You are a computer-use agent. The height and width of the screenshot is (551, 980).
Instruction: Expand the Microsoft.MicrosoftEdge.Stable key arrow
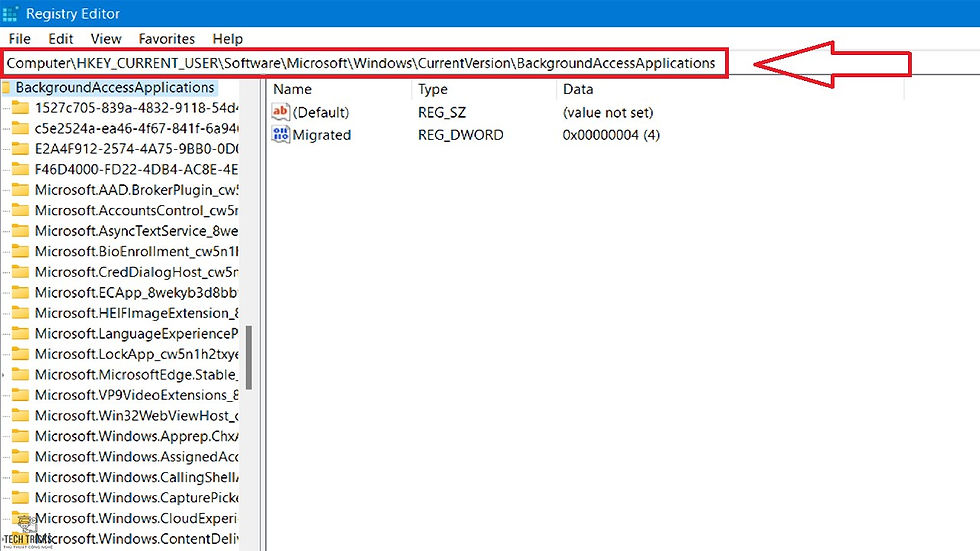(x=4, y=375)
